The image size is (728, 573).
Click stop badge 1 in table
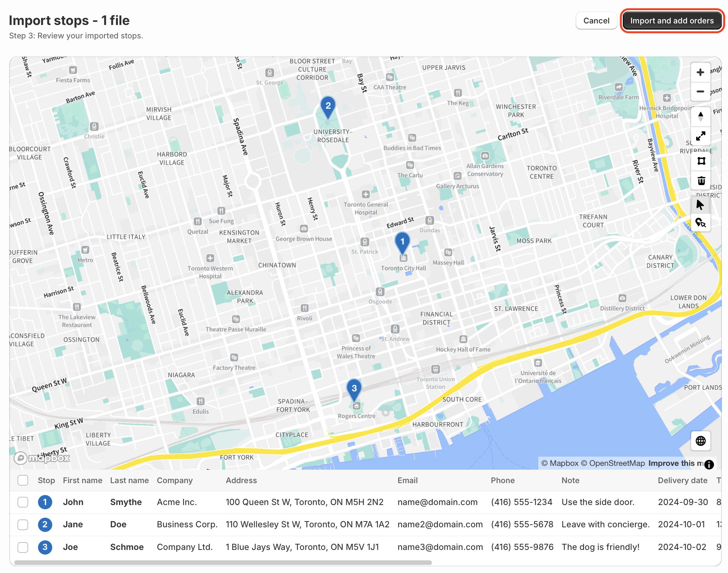coord(45,502)
